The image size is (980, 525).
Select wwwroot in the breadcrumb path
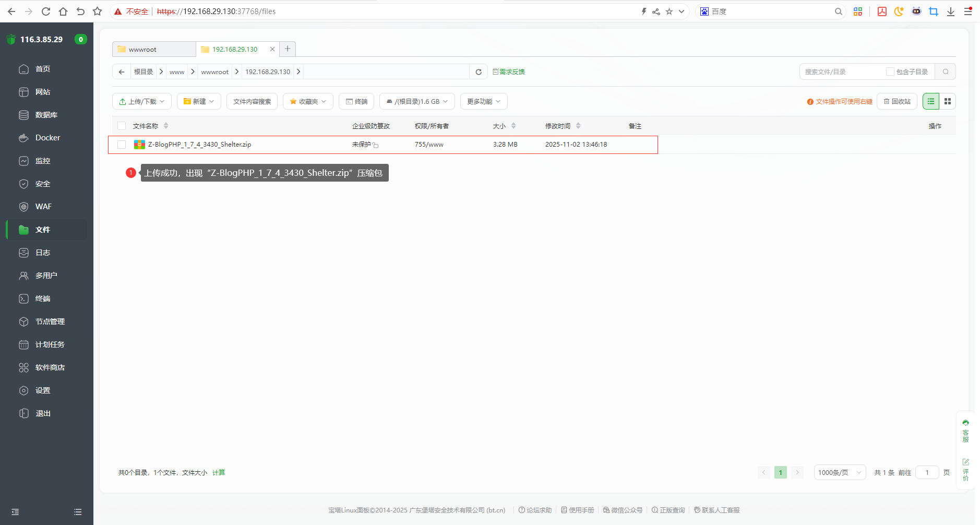[215, 71]
